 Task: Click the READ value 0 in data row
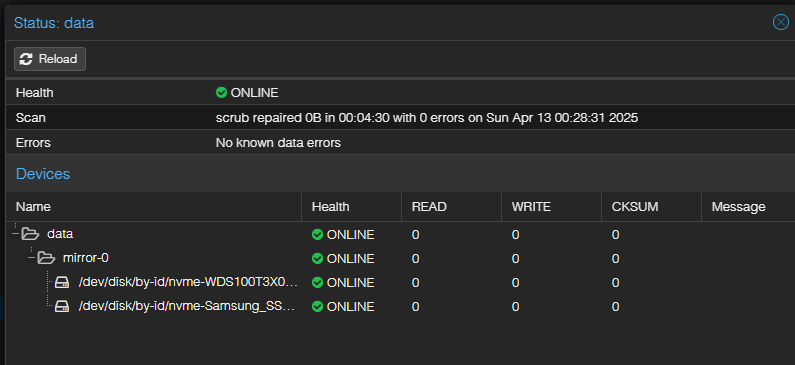point(415,235)
